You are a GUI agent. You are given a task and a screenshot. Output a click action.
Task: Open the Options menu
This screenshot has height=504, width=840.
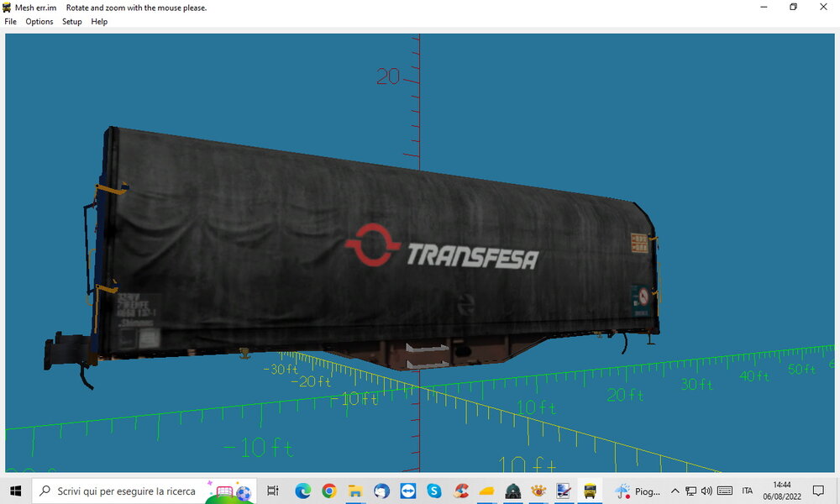tap(39, 22)
